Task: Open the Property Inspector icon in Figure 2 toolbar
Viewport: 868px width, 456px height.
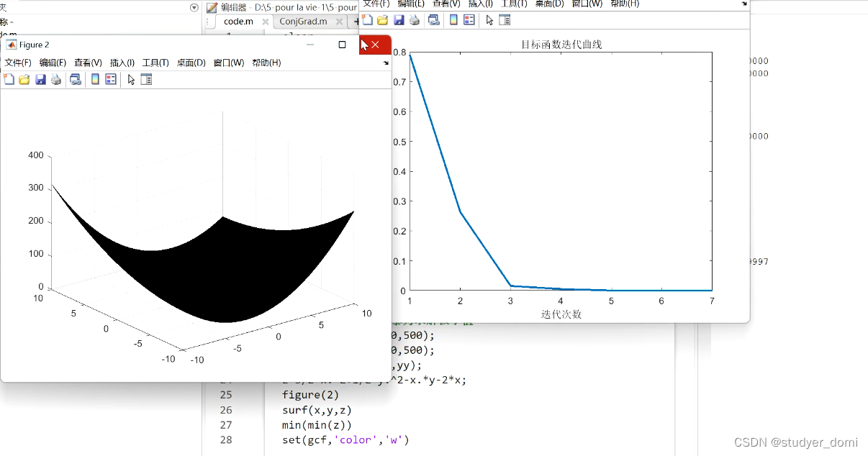Action: [x=148, y=79]
